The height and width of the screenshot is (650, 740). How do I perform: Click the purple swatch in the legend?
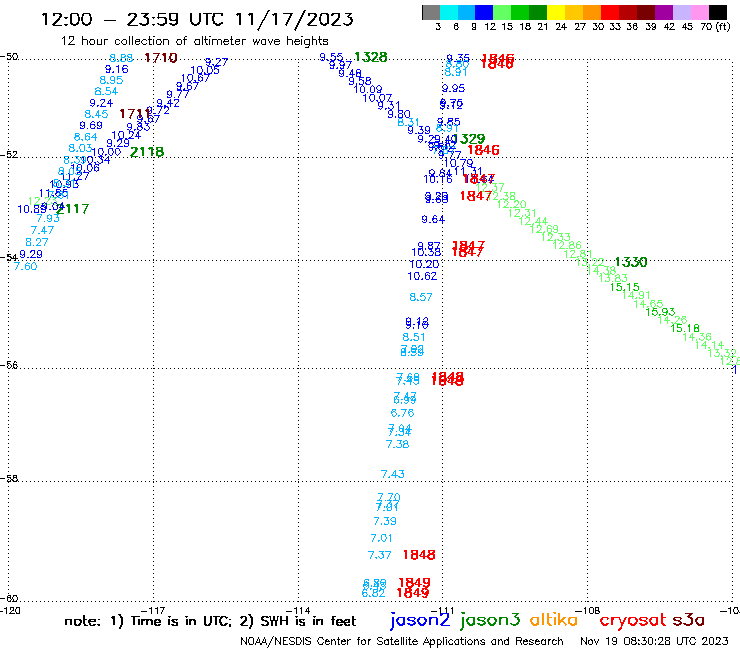664,12
